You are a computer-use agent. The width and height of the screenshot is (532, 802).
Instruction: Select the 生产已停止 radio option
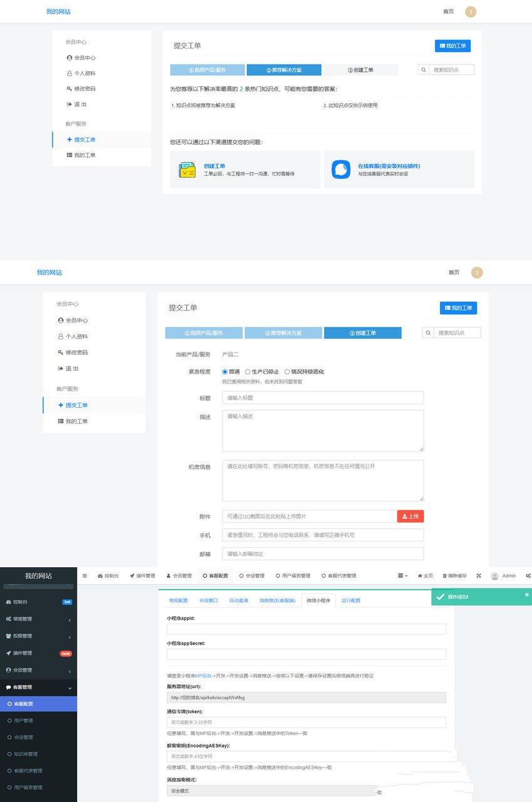pos(247,371)
